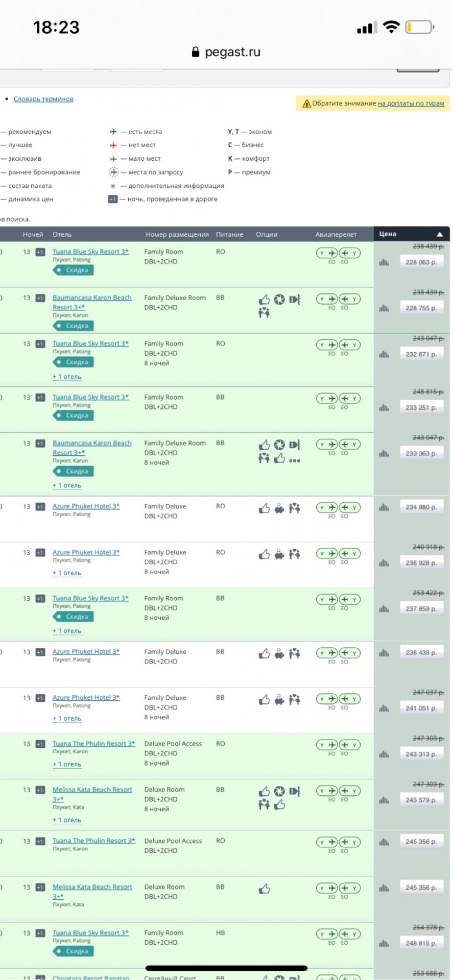Click piggy bank icon for Azure Phuket 234 980

coord(279,508)
